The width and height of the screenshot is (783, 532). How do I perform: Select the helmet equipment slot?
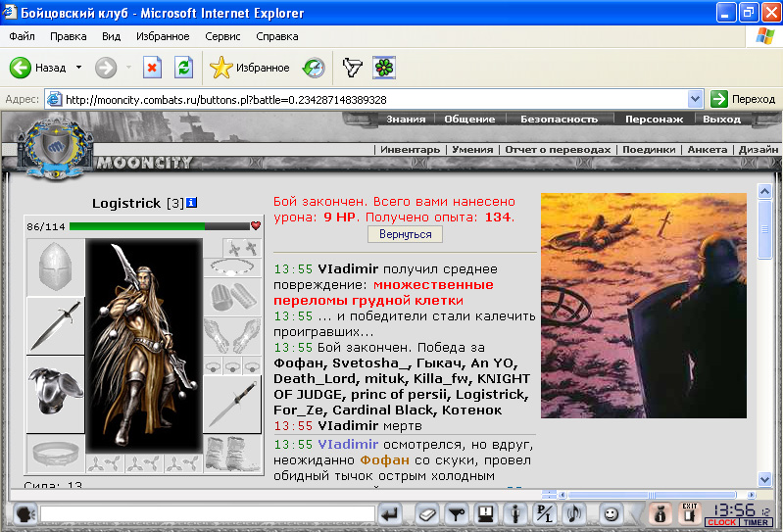[x=56, y=267]
